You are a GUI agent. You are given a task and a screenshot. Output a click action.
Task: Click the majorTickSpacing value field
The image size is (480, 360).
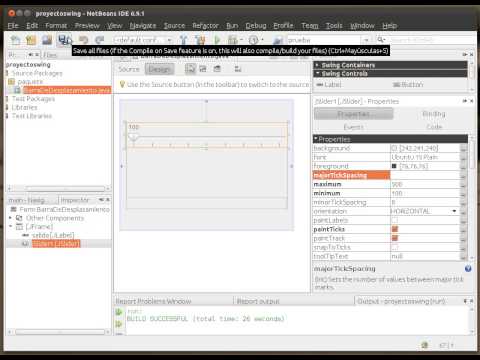(x=425, y=175)
